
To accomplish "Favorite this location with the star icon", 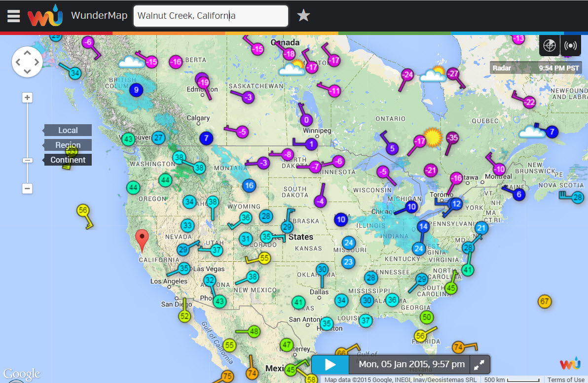I will (x=303, y=16).
